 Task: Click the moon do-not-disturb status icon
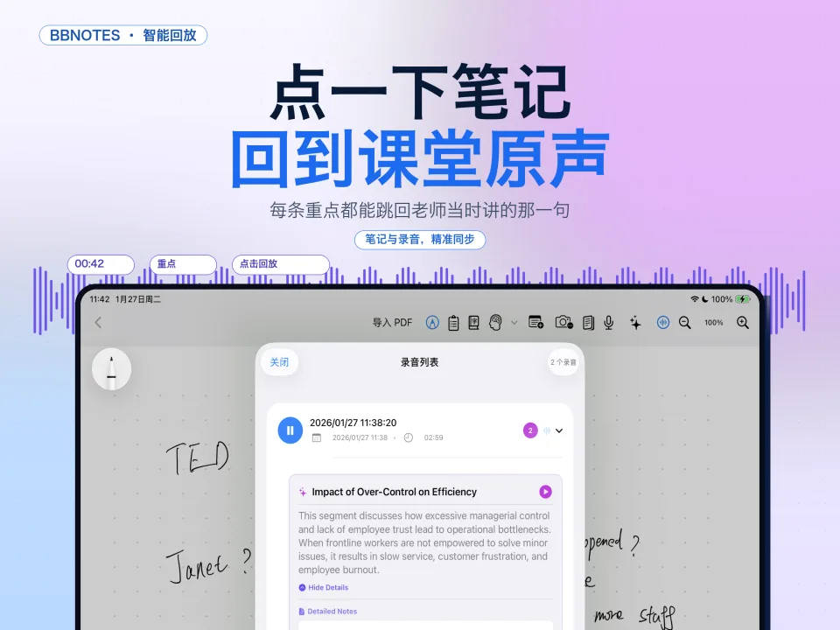[x=705, y=299]
